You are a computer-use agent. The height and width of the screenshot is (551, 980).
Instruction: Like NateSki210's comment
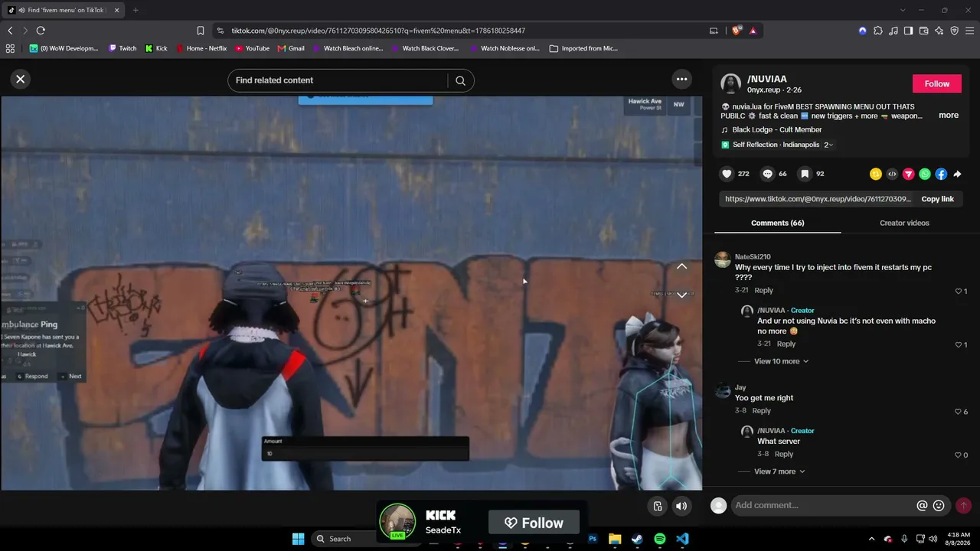pyautogui.click(x=958, y=291)
